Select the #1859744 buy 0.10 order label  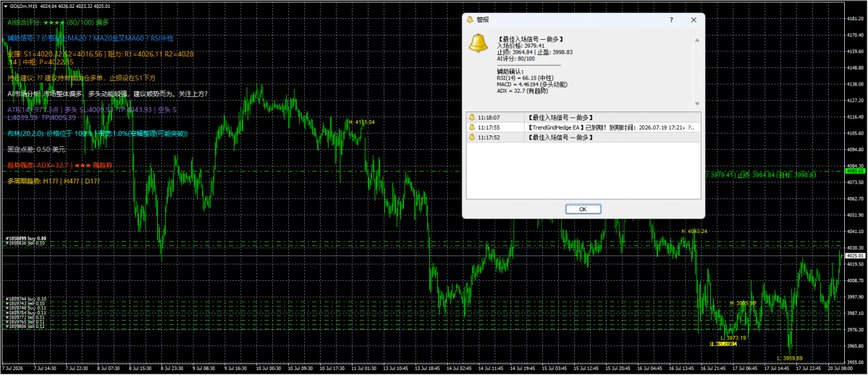25,299
